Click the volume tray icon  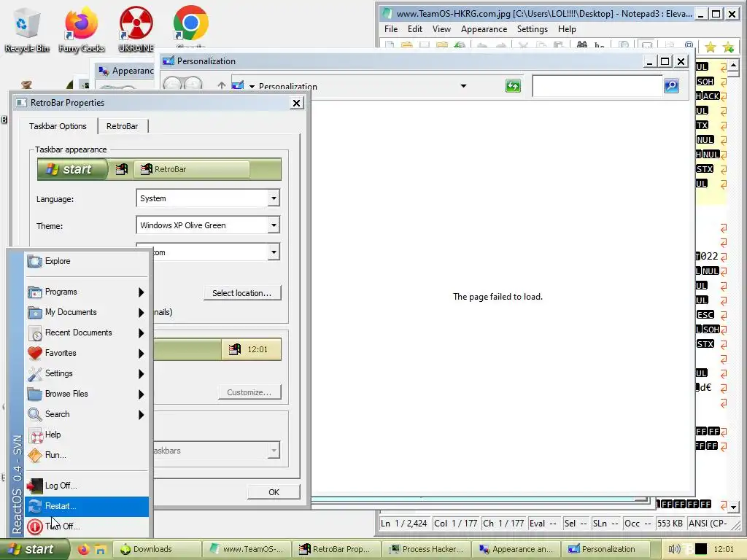(673, 549)
